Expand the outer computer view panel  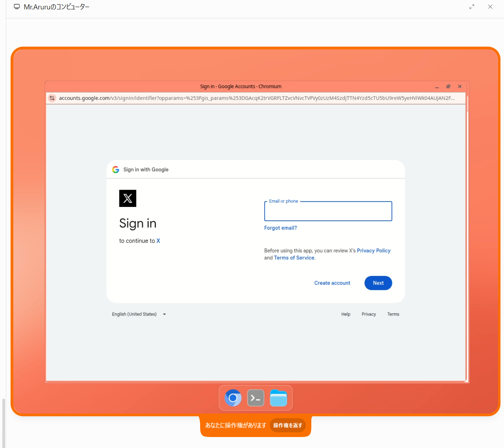[472, 7]
